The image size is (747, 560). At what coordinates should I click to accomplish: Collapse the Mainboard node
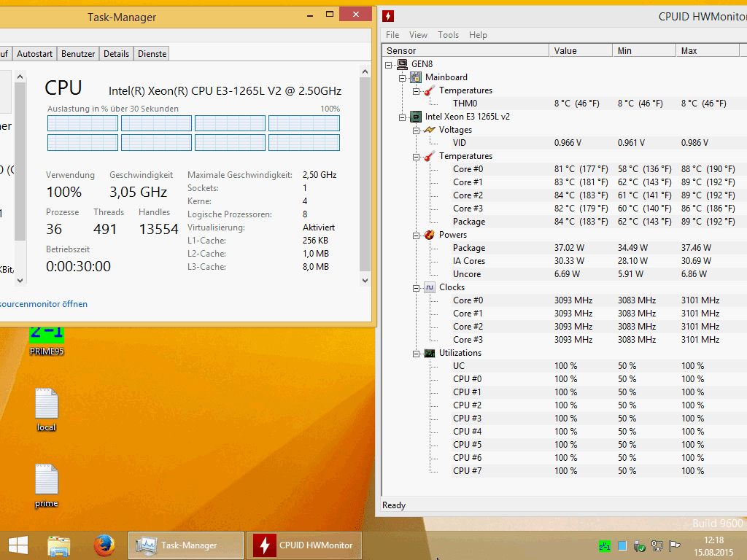point(403,77)
